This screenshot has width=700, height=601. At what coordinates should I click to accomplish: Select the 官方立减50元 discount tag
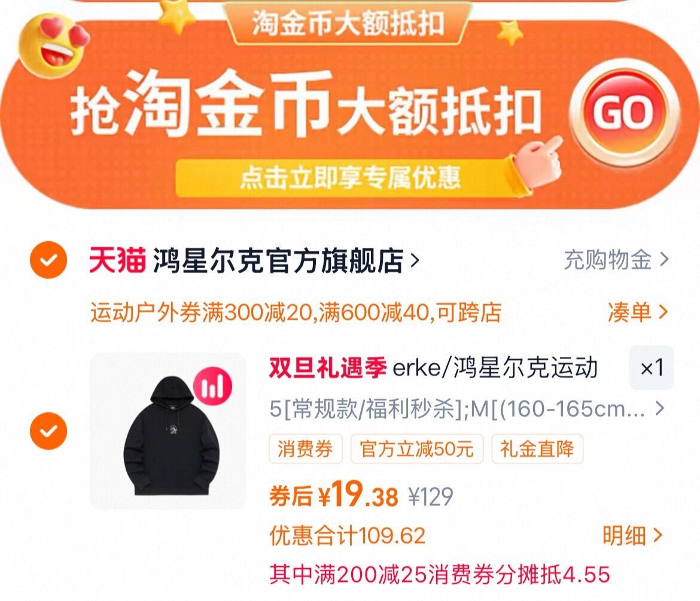(417, 449)
